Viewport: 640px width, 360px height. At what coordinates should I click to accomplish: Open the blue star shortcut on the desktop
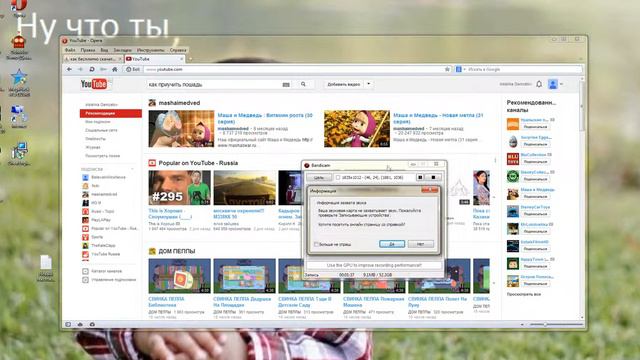click(19, 78)
